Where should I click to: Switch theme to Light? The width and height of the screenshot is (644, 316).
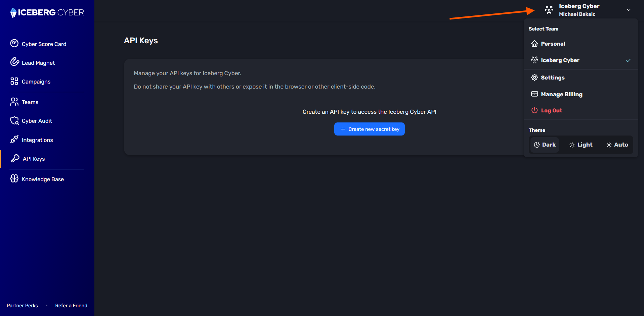(581, 145)
